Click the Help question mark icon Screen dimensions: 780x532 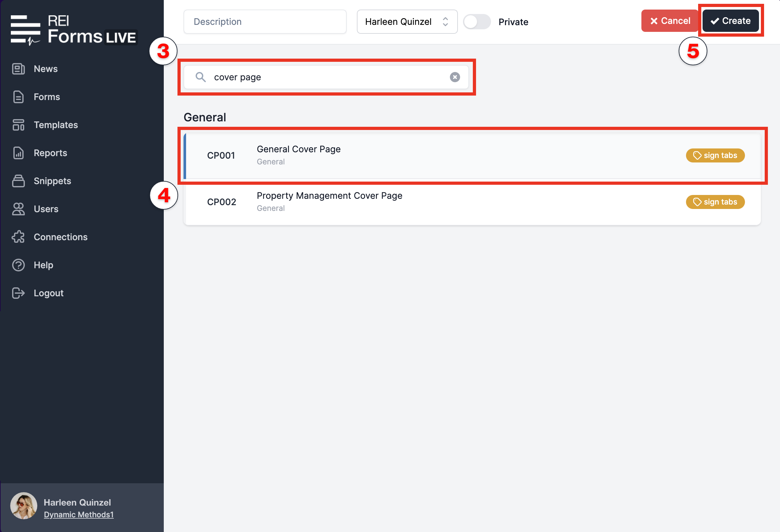coord(18,265)
